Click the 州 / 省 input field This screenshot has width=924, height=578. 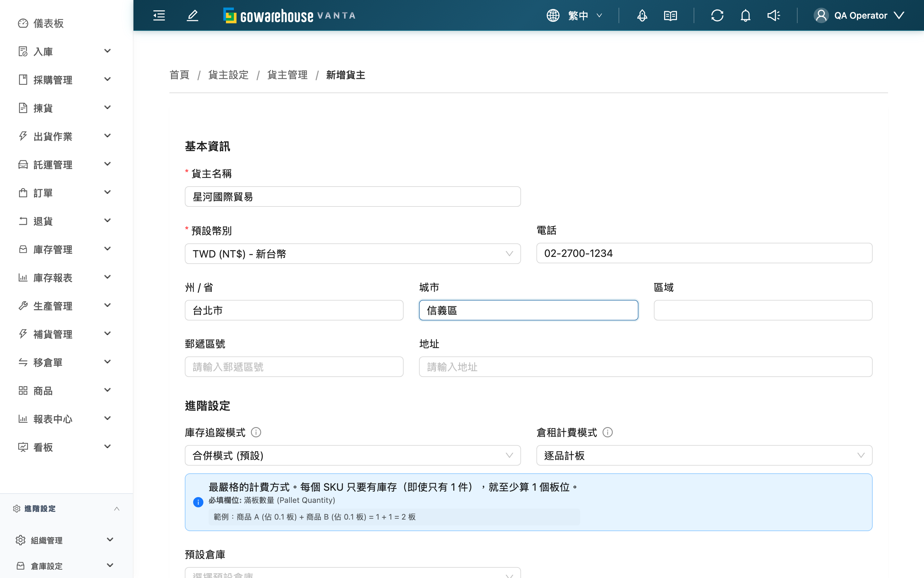(x=294, y=310)
